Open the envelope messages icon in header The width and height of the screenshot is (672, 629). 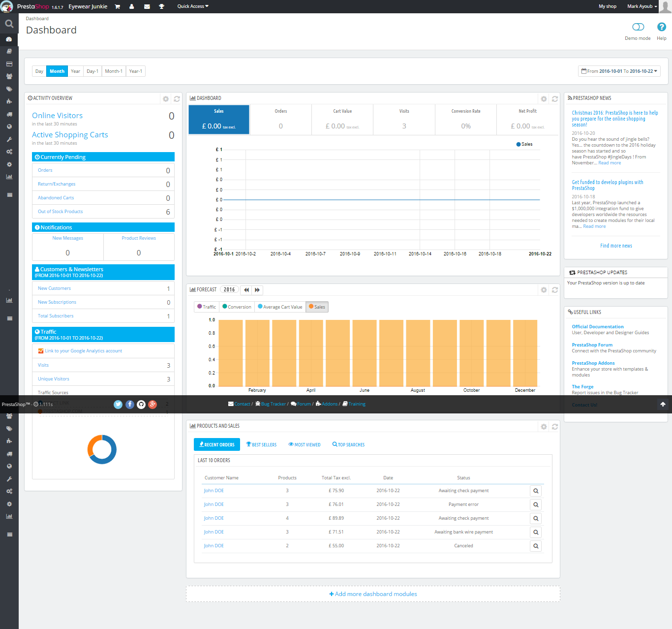coord(147,6)
